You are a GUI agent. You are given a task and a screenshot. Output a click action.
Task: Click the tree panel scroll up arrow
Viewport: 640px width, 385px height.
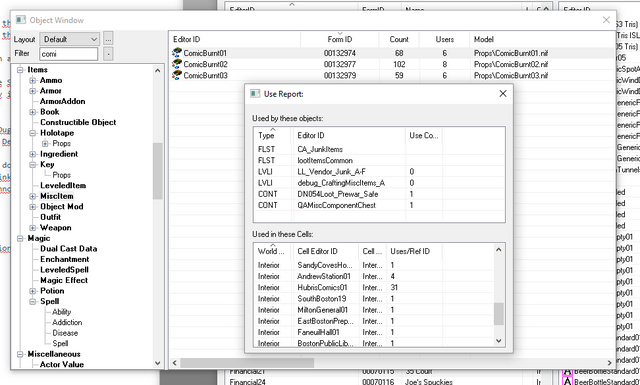(x=158, y=70)
